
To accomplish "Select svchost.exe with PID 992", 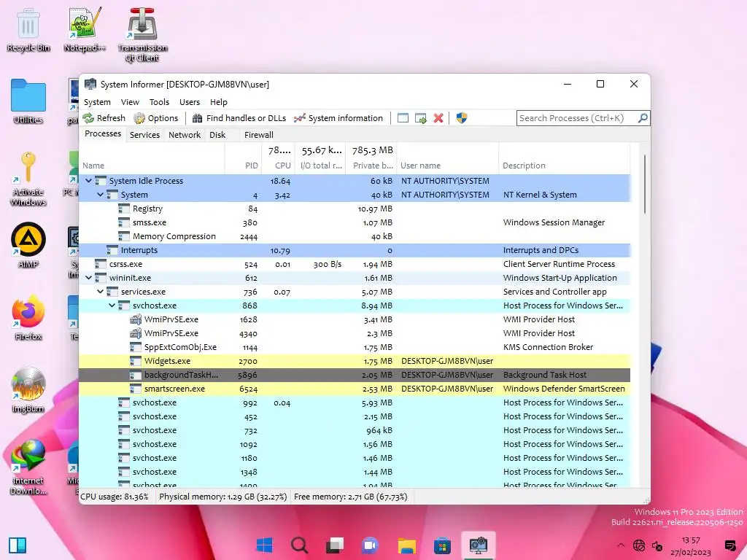I will point(355,402).
